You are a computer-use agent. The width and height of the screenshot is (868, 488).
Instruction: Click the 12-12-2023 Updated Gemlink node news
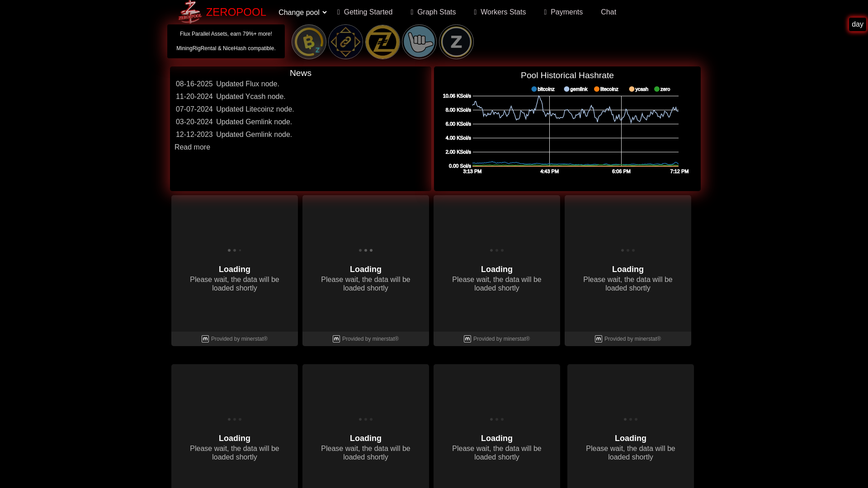[x=234, y=135]
